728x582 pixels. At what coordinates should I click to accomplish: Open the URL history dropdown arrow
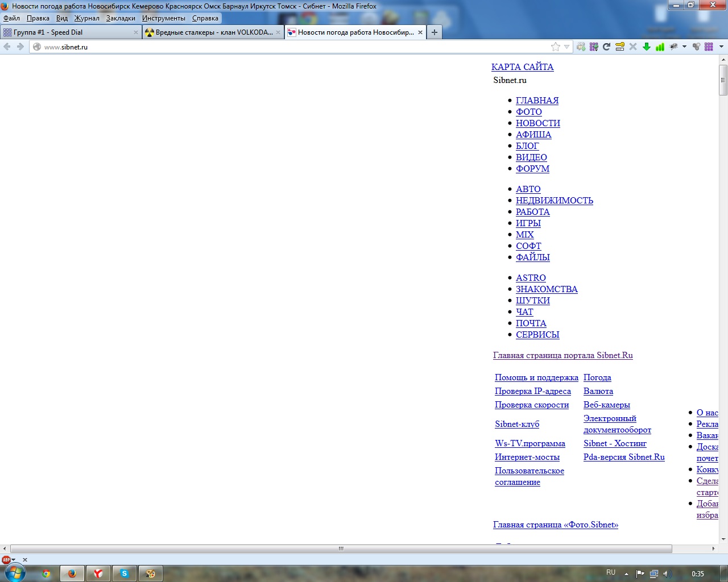(x=566, y=47)
